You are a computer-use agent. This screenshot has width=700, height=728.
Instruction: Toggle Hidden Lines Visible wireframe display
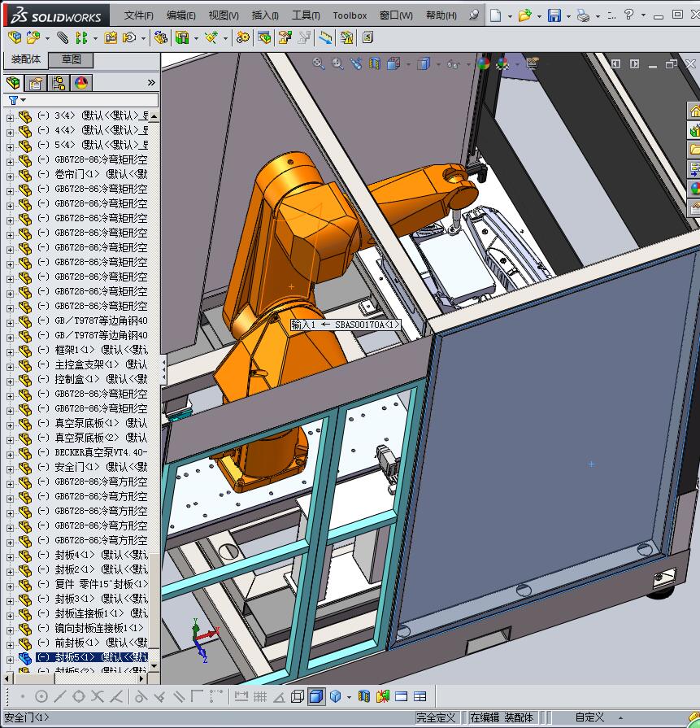coord(297,696)
